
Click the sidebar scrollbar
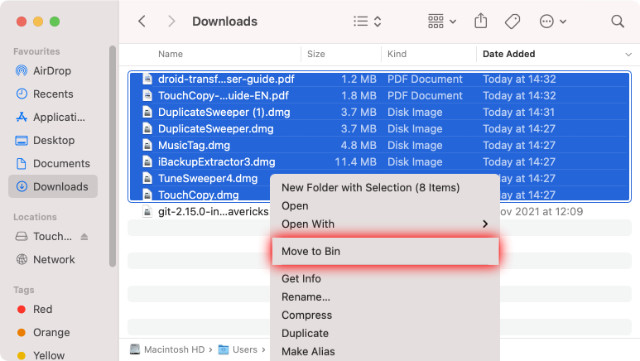point(112,156)
